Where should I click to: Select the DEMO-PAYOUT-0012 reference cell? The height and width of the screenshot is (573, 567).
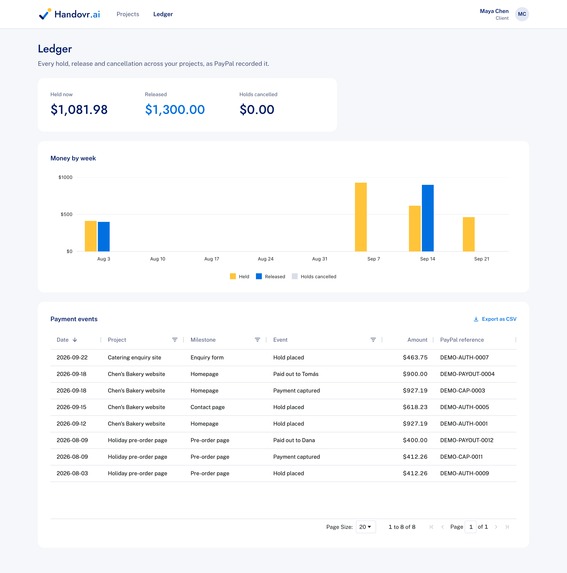(467, 440)
